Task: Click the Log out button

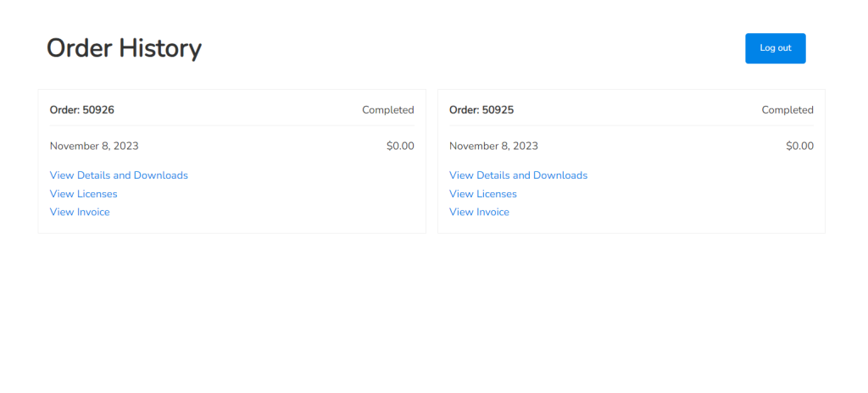Action: point(775,48)
